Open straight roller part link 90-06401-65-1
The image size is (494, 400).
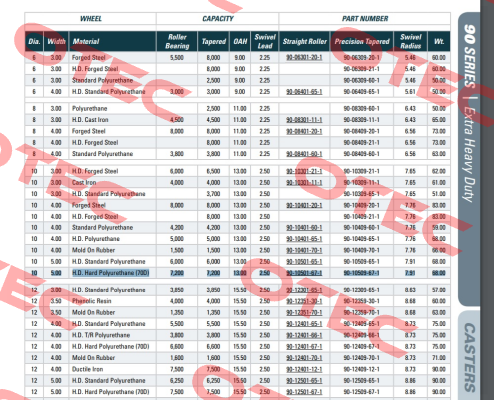click(x=304, y=92)
